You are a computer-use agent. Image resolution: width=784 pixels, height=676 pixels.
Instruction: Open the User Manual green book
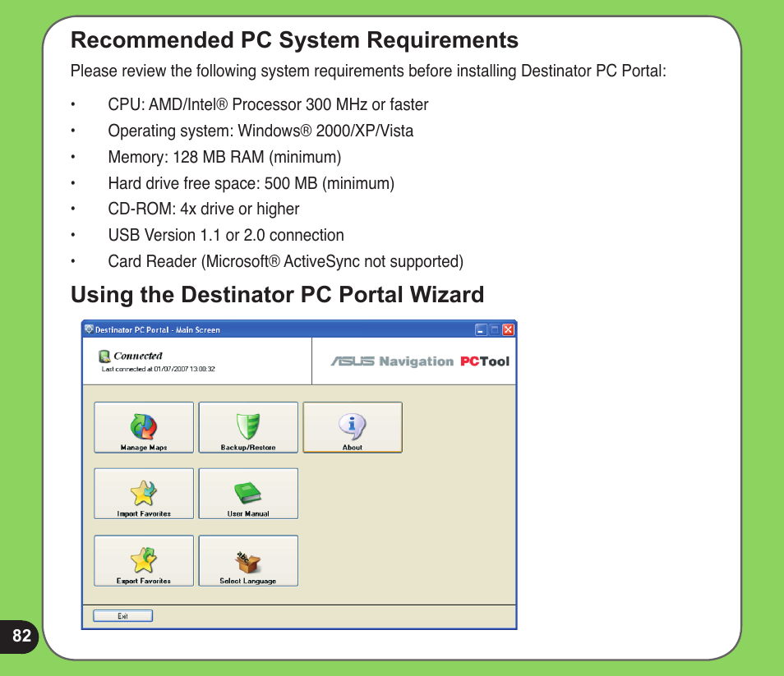point(248,494)
